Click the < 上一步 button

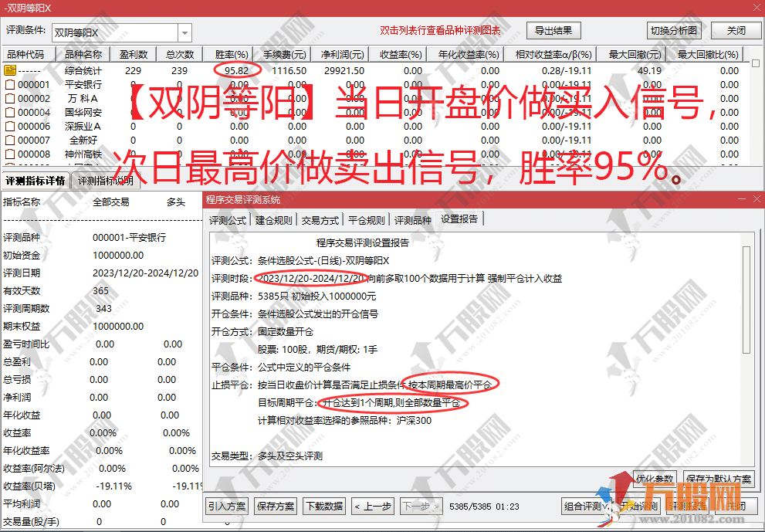click(x=373, y=506)
